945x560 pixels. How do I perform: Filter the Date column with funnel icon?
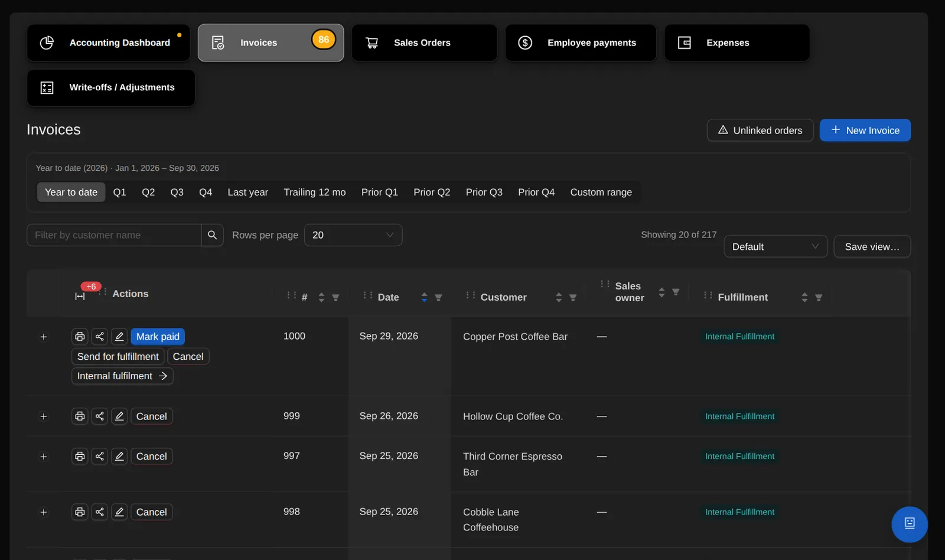click(x=438, y=298)
